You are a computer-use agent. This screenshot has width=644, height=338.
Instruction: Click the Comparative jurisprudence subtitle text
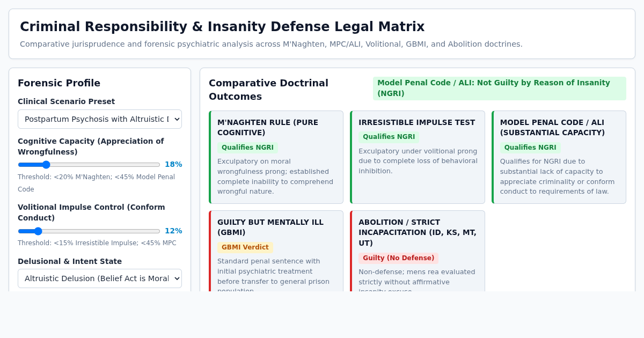(271, 44)
